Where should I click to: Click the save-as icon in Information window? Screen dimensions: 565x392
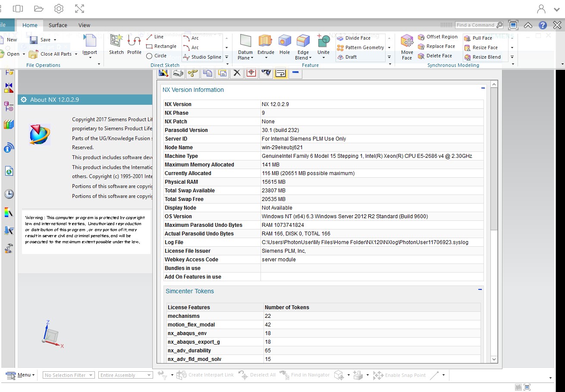[163, 73]
